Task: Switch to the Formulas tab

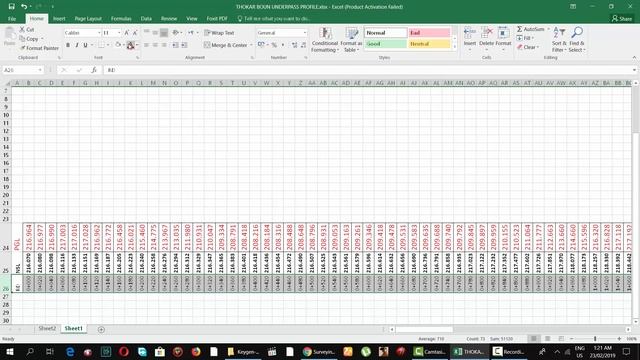Action: (x=121, y=19)
